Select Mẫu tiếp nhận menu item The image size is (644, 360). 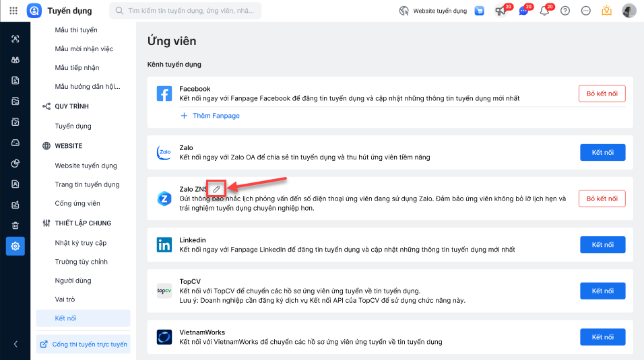click(x=77, y=68)
